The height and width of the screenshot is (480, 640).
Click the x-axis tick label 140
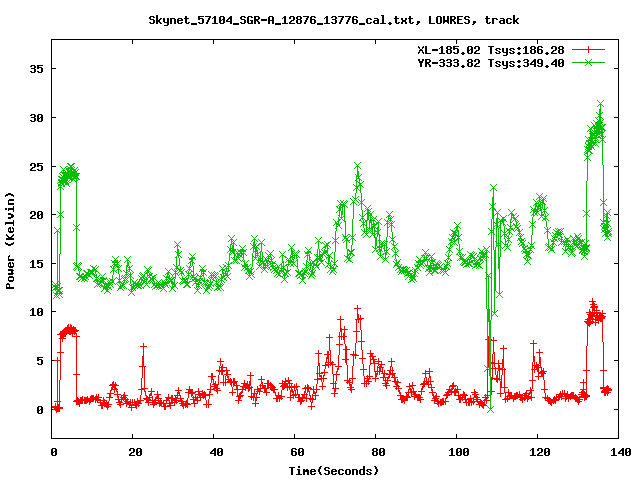click(621, 452)
